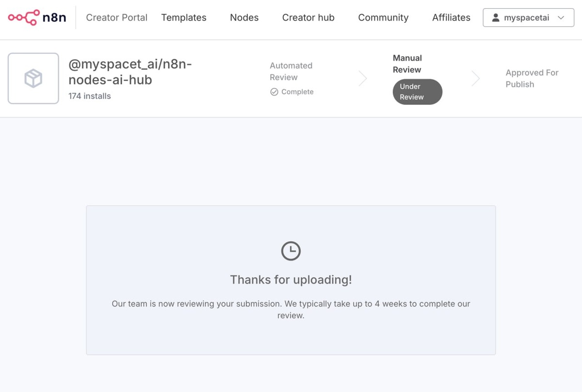Select the Automated Review step
Screen dimensions: 582x392
(291, 71)
